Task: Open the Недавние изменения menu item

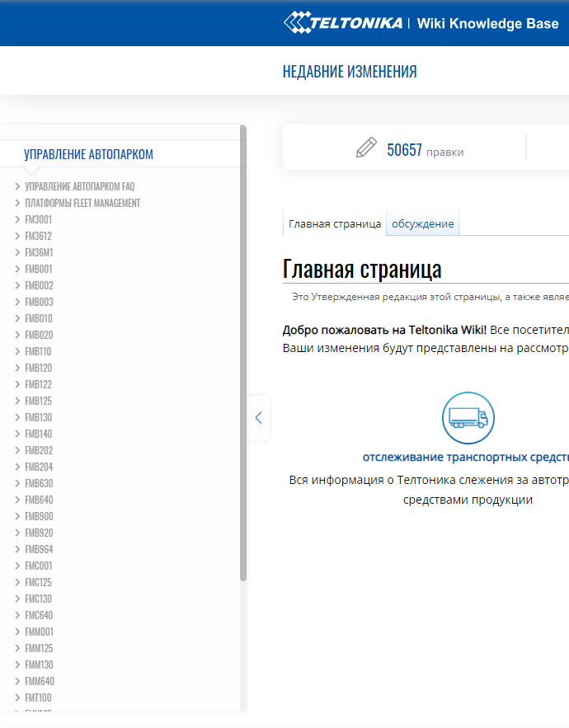Action: 350,72
